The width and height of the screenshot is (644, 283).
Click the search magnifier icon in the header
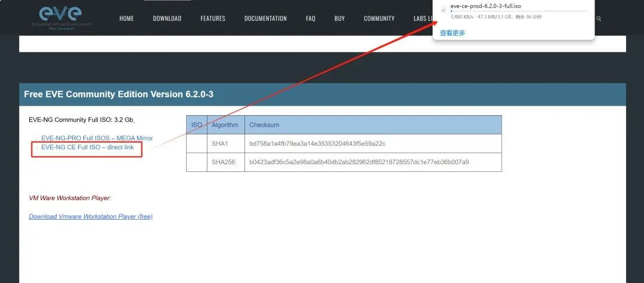(x=599, y=19)
